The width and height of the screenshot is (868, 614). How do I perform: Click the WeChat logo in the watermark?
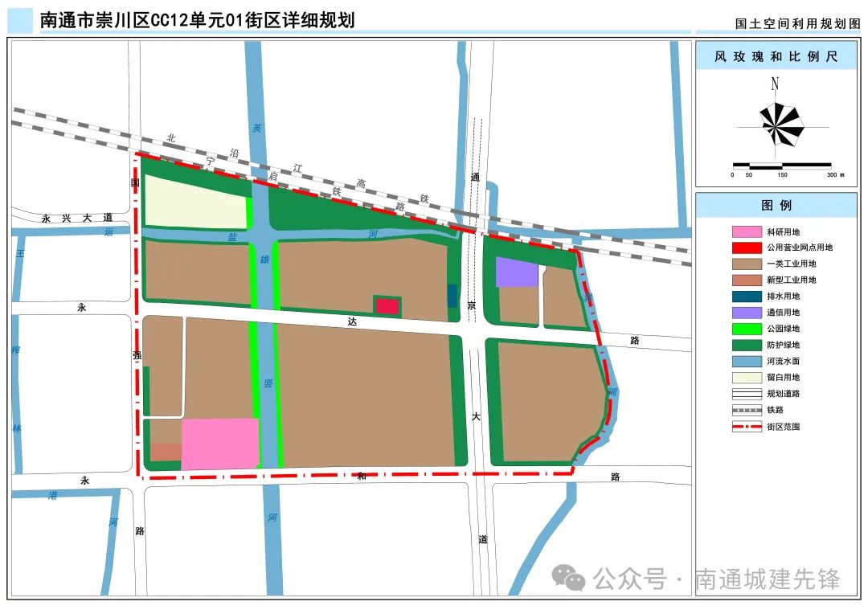[571, 578]
